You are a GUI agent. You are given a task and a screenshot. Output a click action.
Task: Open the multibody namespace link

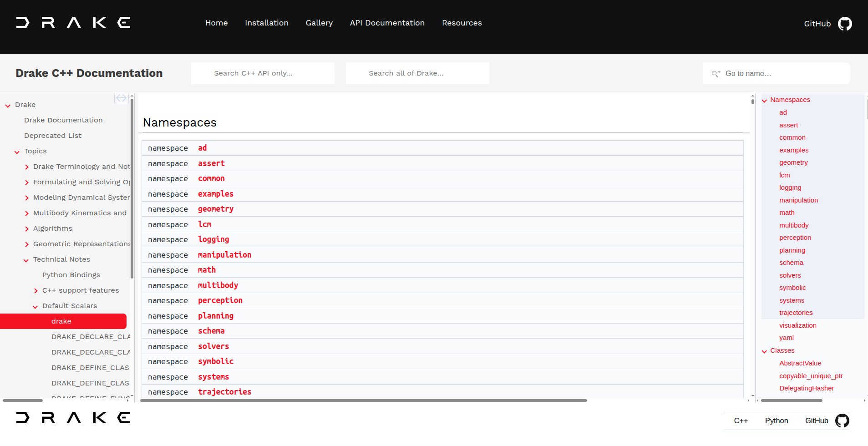218,285
